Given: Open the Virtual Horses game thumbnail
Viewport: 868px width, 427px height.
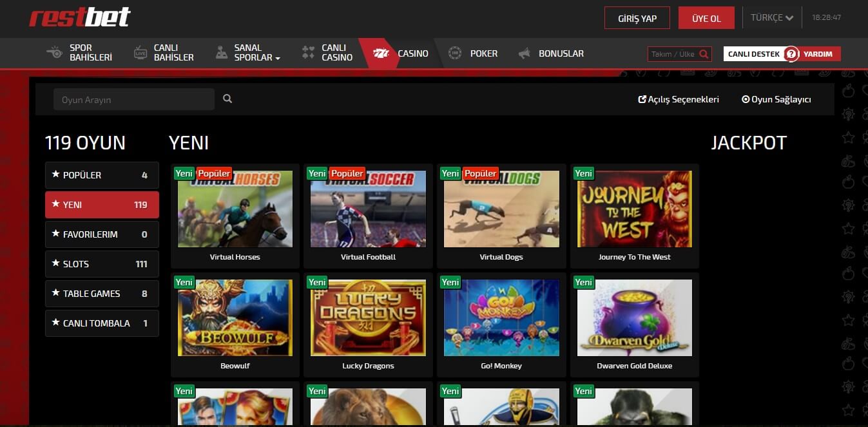Looking at the screenshot, I should tap(235, 209).
